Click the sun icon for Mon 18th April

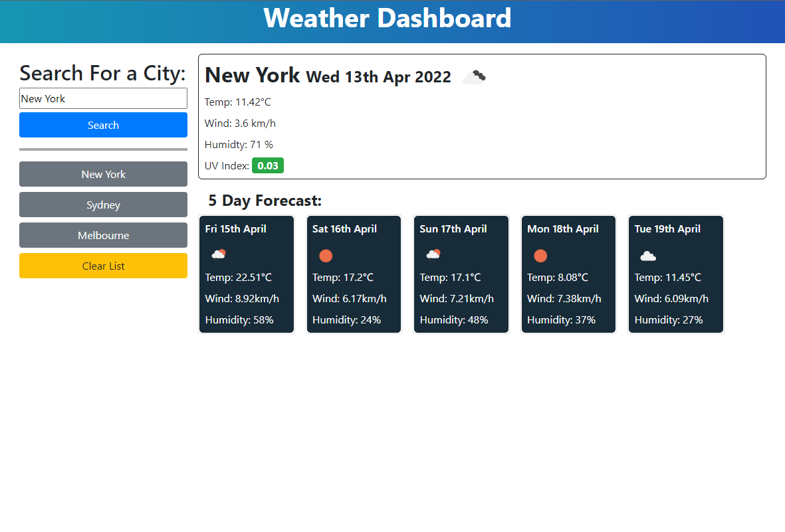(540, 256)
